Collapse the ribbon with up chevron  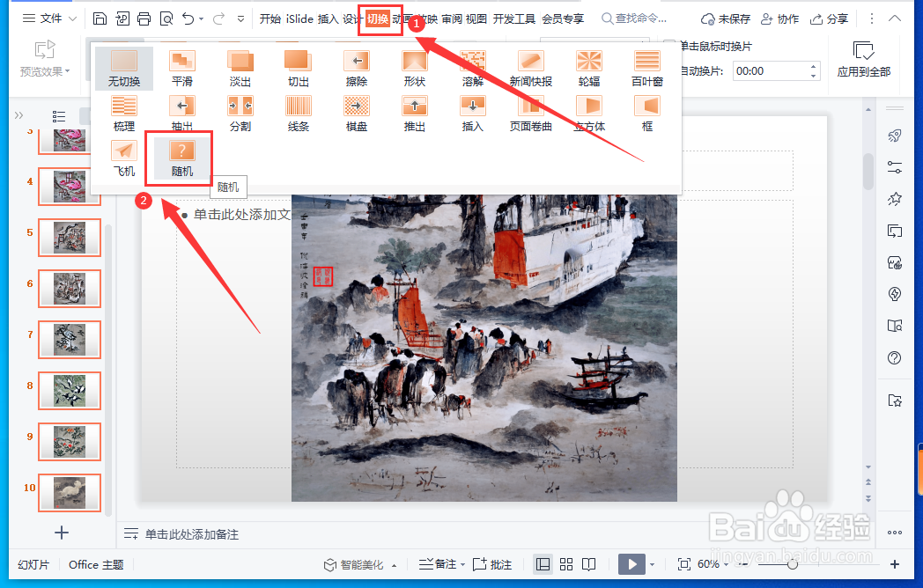click(x=895, y=18)
